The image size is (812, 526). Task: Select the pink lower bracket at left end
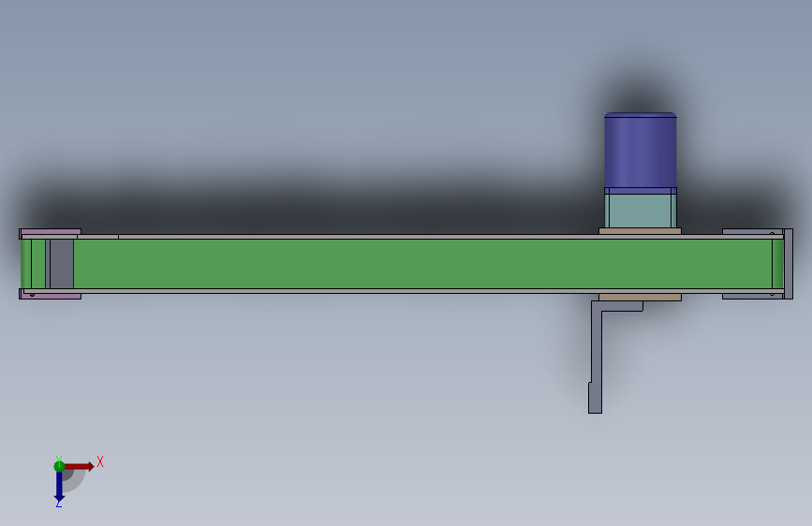(51, 296)
